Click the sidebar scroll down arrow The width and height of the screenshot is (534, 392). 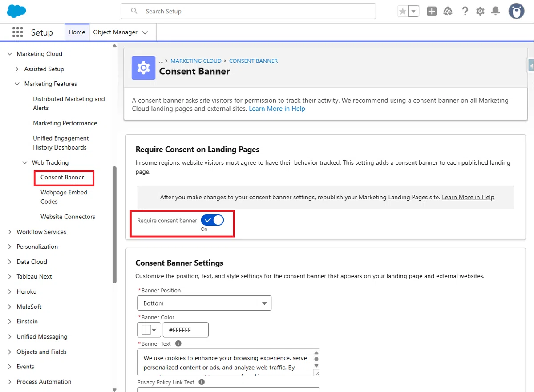coord(114,389)
